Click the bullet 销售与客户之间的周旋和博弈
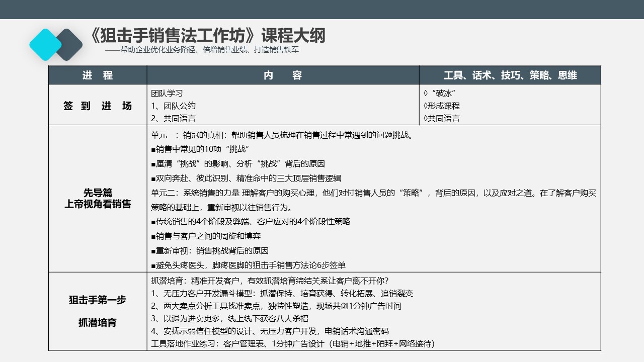This screenshot has width=644, height=362. click(x=206, y=236)
